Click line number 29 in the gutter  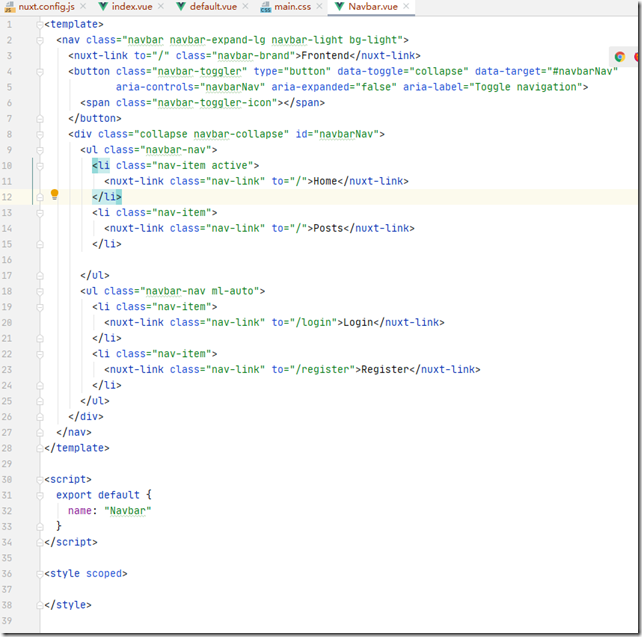pos(7,464)
